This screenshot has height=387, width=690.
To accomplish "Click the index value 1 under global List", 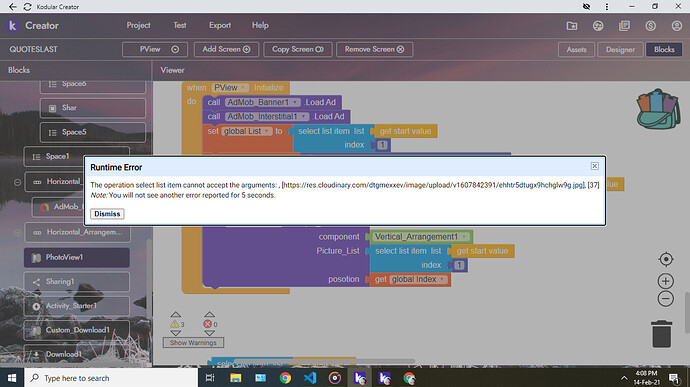I will tap(382, 145).
